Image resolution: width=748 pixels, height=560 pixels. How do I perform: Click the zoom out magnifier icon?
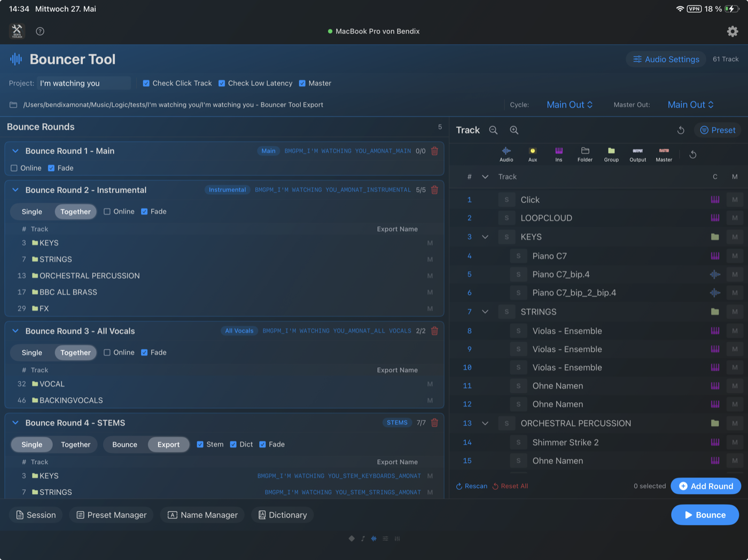tap(493, 130)
